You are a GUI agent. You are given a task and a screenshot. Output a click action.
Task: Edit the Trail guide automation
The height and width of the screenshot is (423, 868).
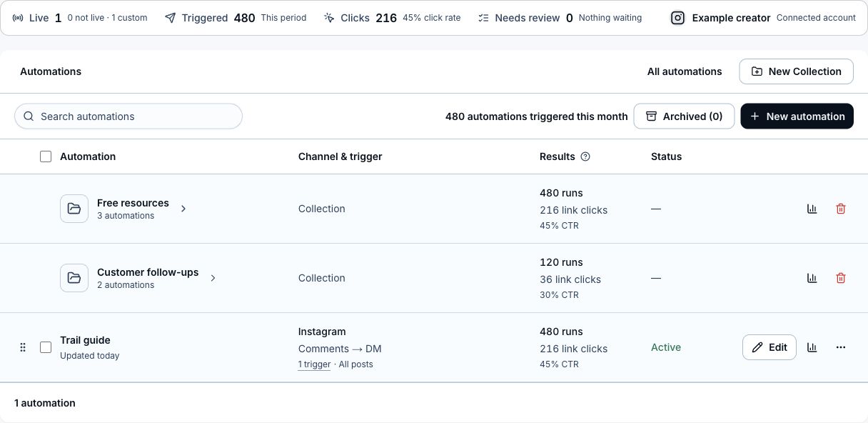[x=769, y=347]
